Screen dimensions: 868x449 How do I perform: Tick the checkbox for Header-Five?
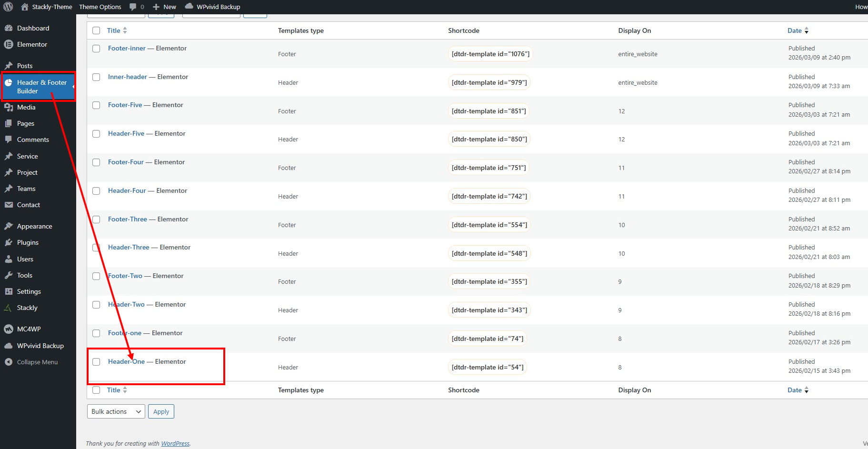point(96,134)
